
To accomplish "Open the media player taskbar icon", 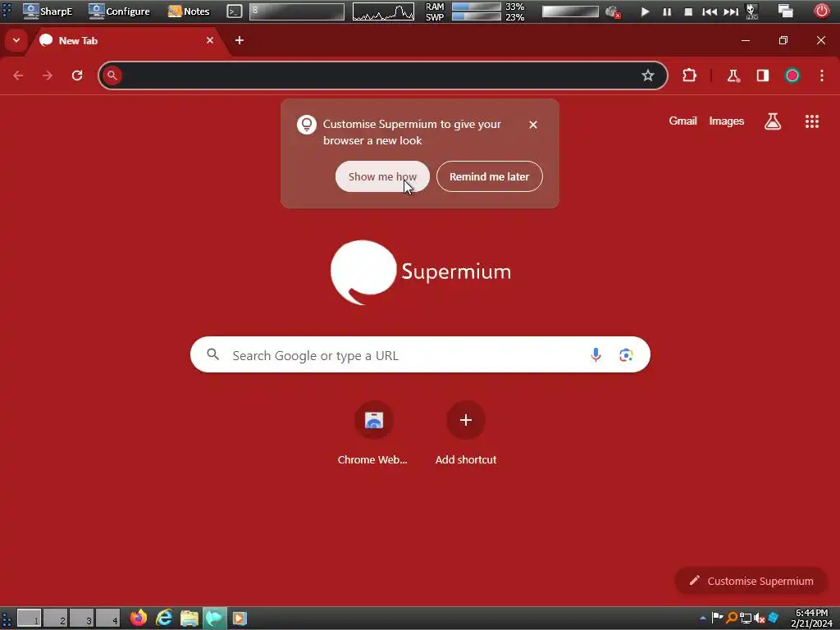I will click(240, 618).
